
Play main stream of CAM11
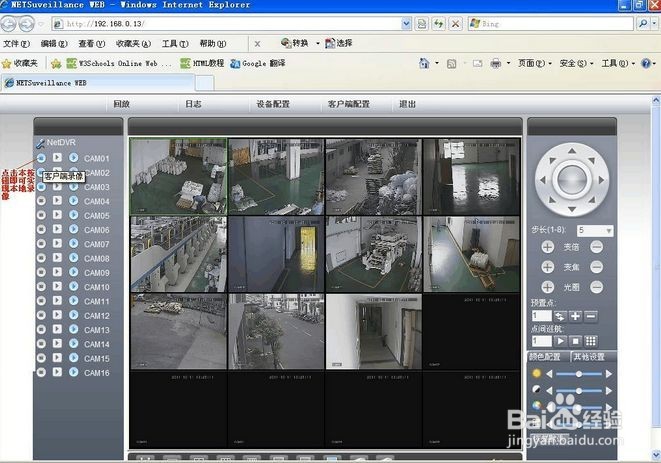(x=57, y=301)
